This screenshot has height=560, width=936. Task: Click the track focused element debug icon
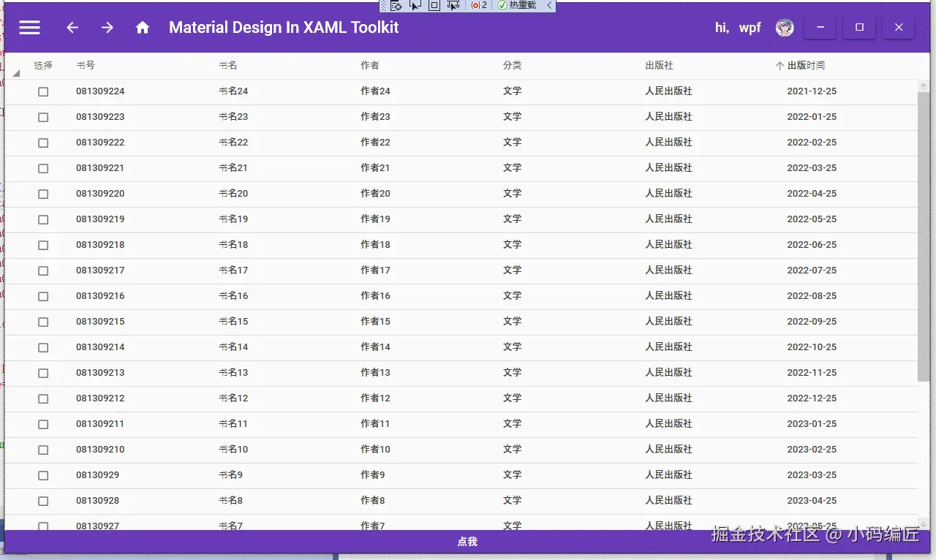tap(453, 5)
